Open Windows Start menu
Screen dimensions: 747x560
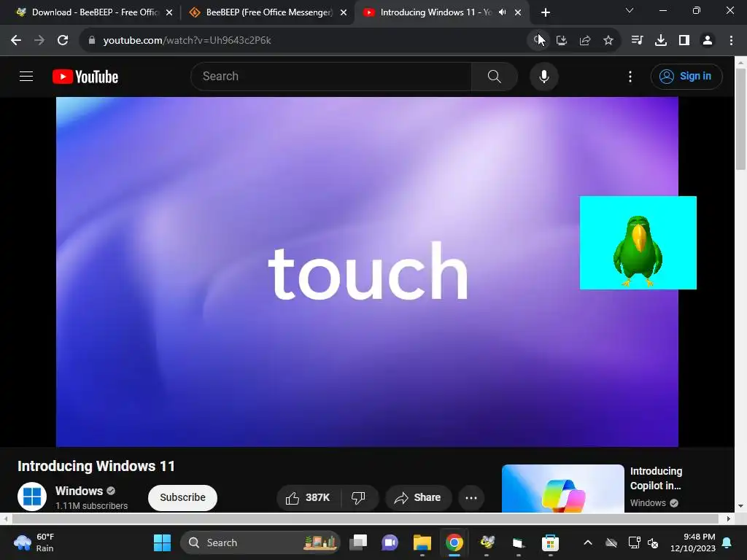(x=162, y=542)
